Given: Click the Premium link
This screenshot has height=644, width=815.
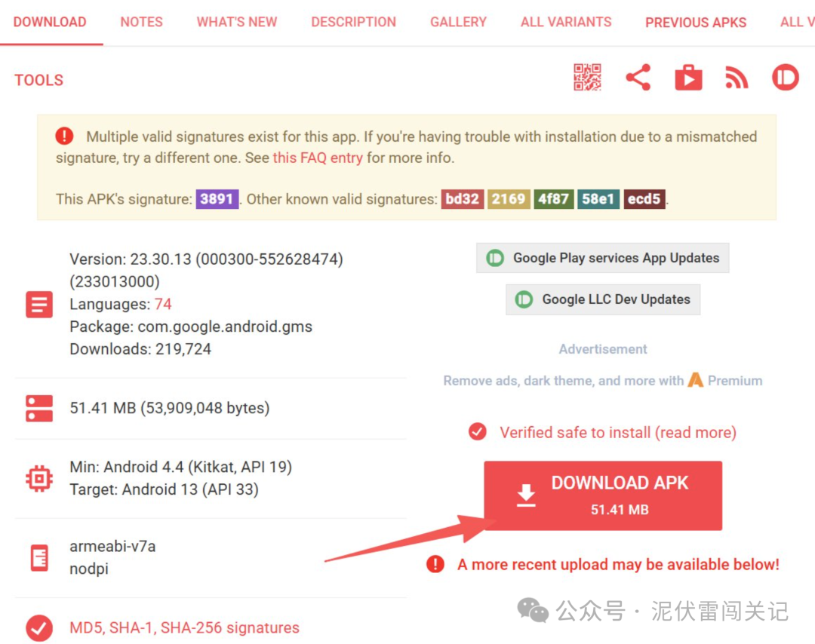Looking at the screenshot, I should [x=734, y=381].
